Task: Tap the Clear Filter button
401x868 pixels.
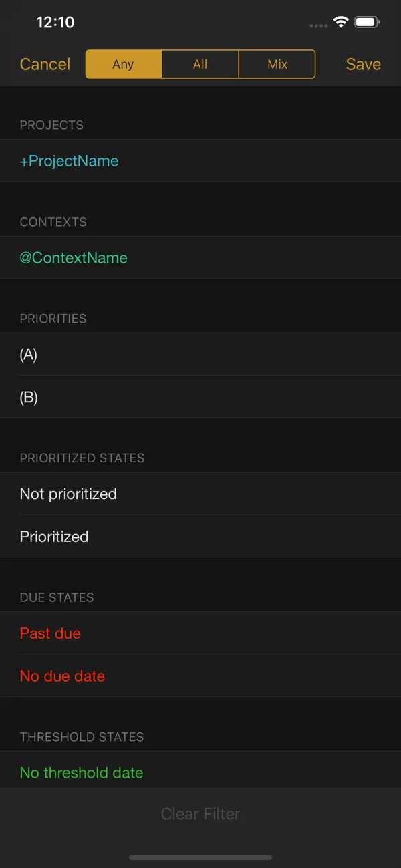Action: coord(200,813)
